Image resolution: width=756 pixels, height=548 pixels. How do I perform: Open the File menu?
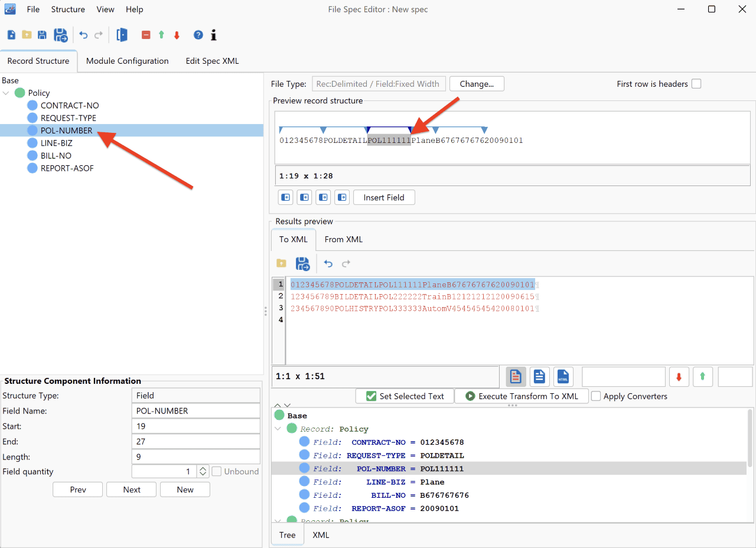click(x=33, y=9)
